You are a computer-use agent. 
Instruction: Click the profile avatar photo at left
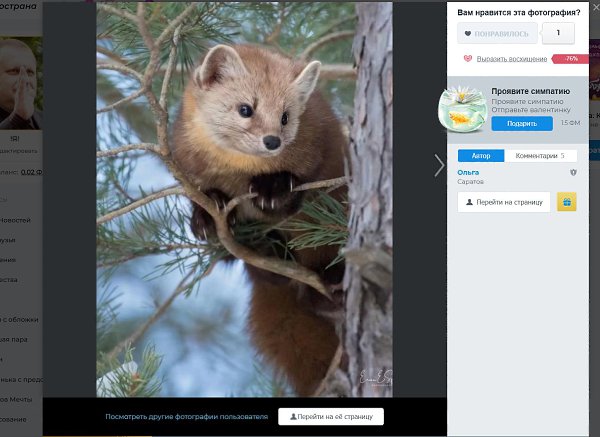[x=21, y=76]
